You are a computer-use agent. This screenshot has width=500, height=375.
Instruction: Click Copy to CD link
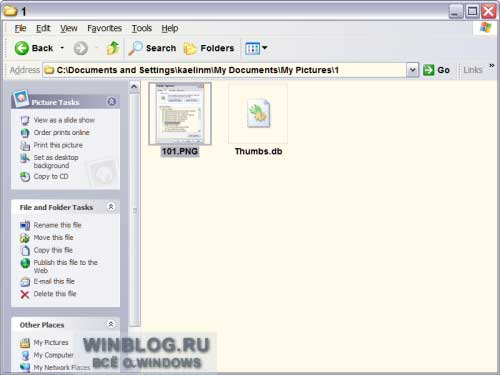coord(51,177)
